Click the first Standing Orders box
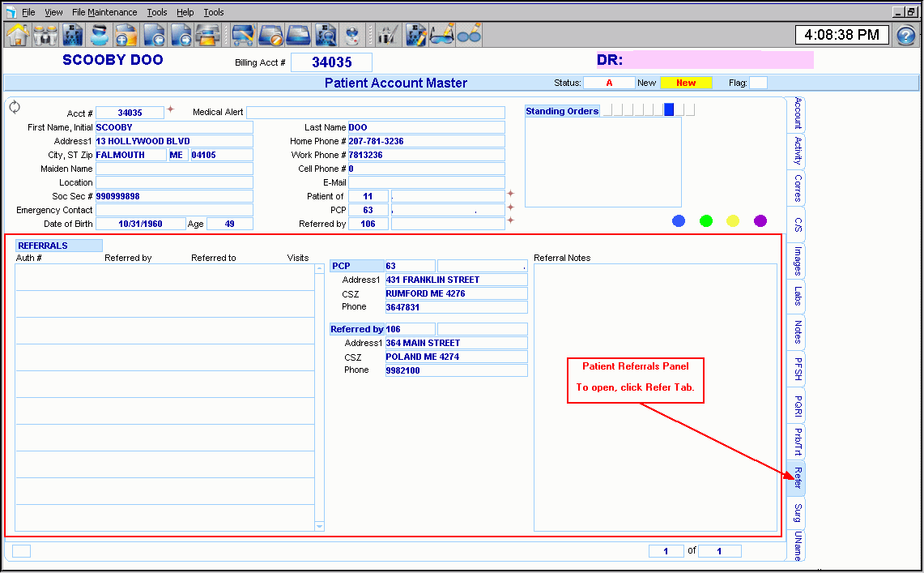The height and width of the screenshot is (573, 924). [x=607, y=110]
